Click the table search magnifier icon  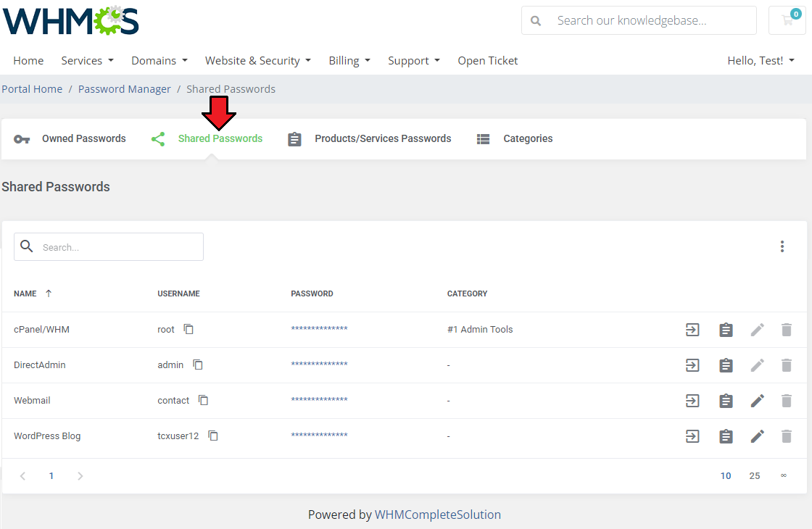pyautogui.click(x=26, y=246)
